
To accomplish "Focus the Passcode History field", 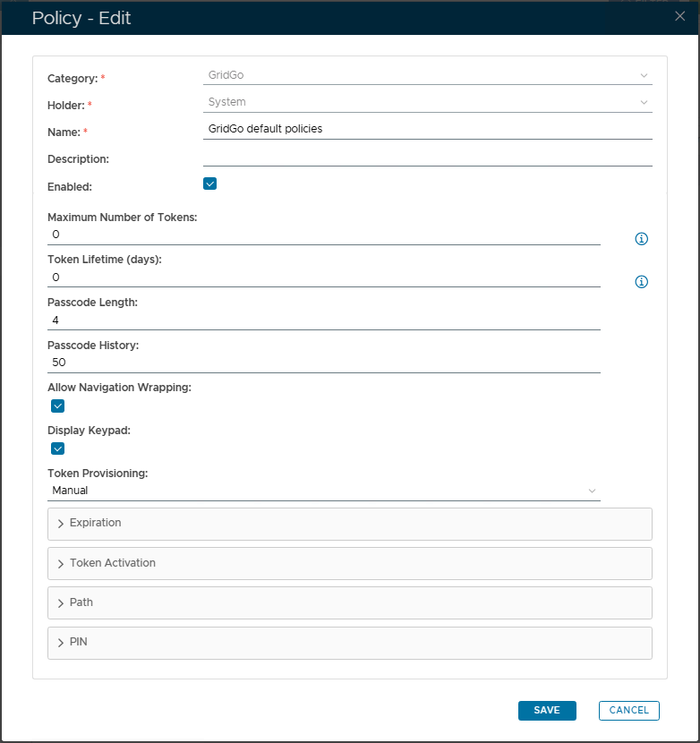I will (323, 363).
